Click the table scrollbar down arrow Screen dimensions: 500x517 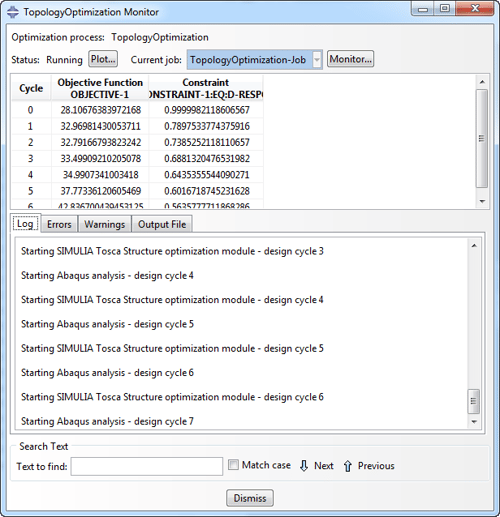click(x=482, y=201)
